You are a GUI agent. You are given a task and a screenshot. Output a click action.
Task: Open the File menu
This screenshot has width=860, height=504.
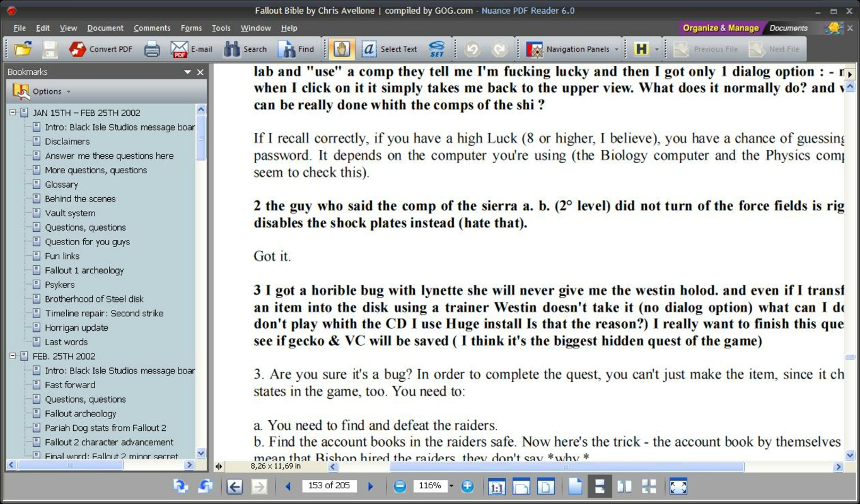(x=20, y=28)
